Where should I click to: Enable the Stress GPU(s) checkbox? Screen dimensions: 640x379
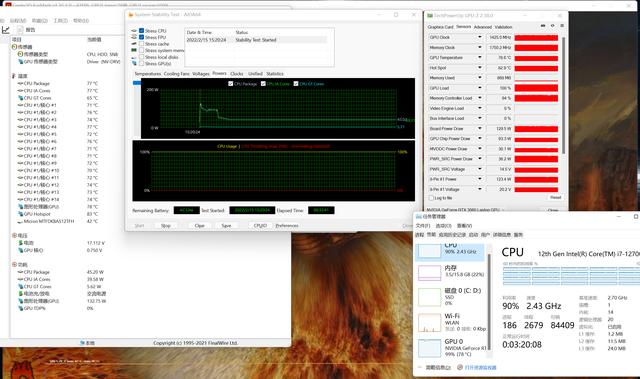142,64
